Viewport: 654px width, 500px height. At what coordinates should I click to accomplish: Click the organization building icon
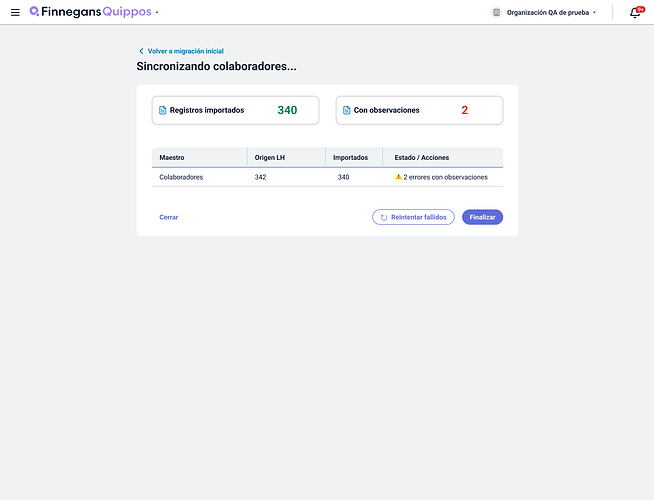coord(496,13)
